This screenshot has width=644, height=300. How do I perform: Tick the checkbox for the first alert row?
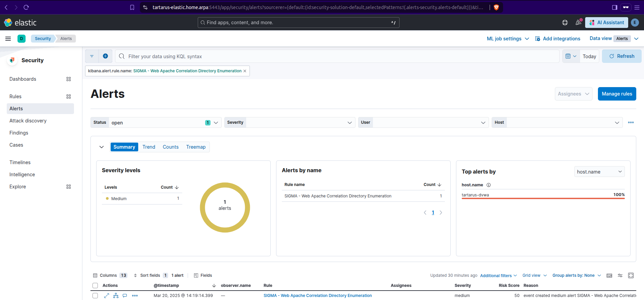[x=95, y=296]
